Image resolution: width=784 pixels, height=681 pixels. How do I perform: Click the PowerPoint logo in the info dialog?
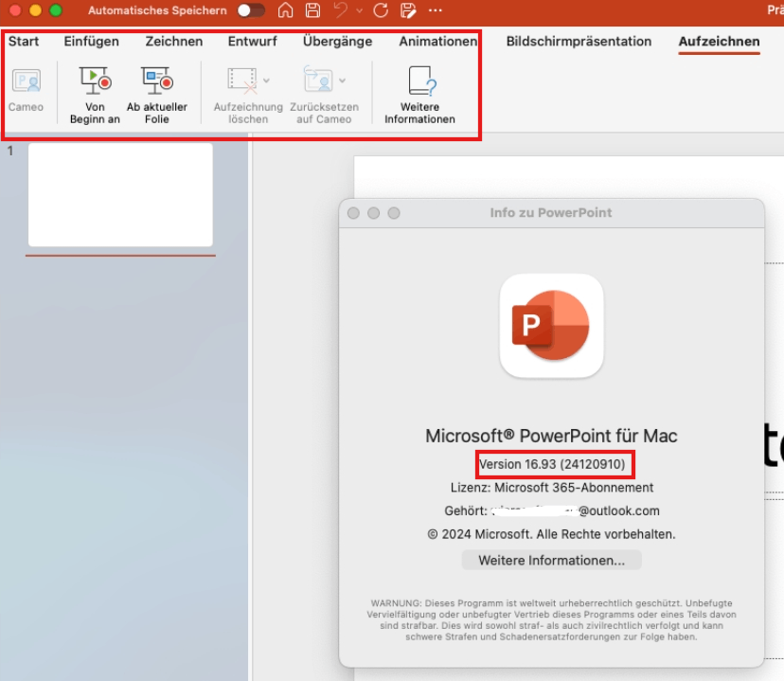coord(551,326)
